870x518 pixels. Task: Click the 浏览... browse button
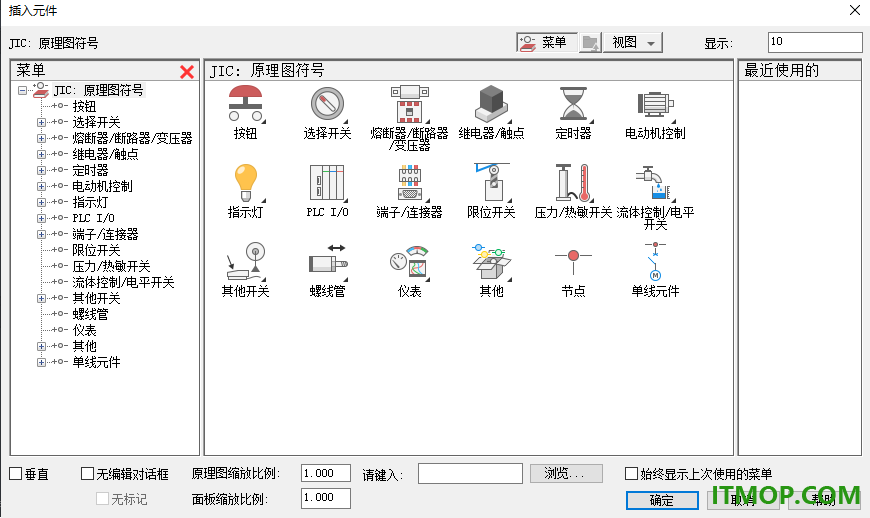point(566,473)
